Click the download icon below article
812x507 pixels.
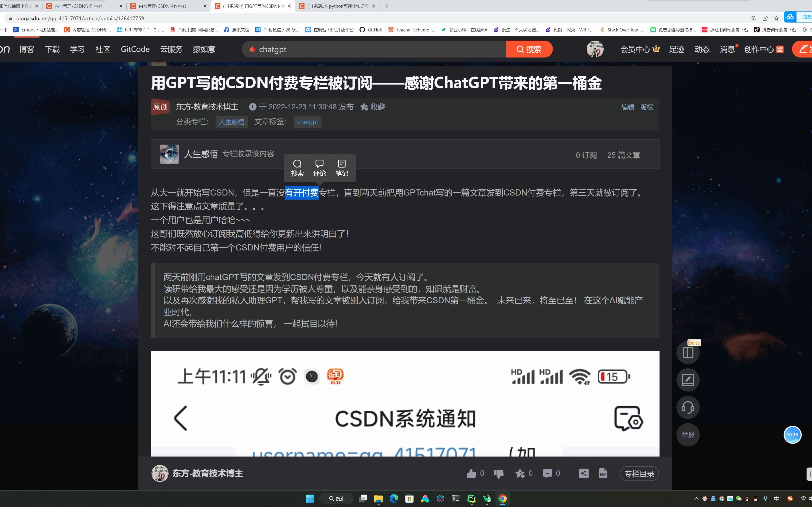[603, 473]
